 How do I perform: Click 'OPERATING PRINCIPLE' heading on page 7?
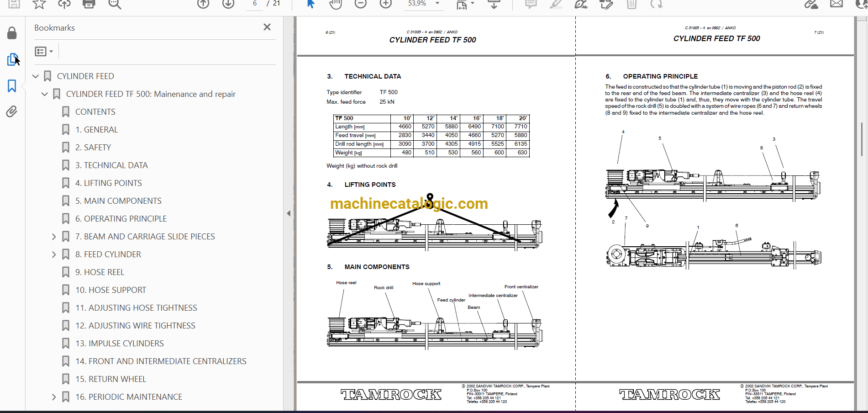[x=660, y=76]
